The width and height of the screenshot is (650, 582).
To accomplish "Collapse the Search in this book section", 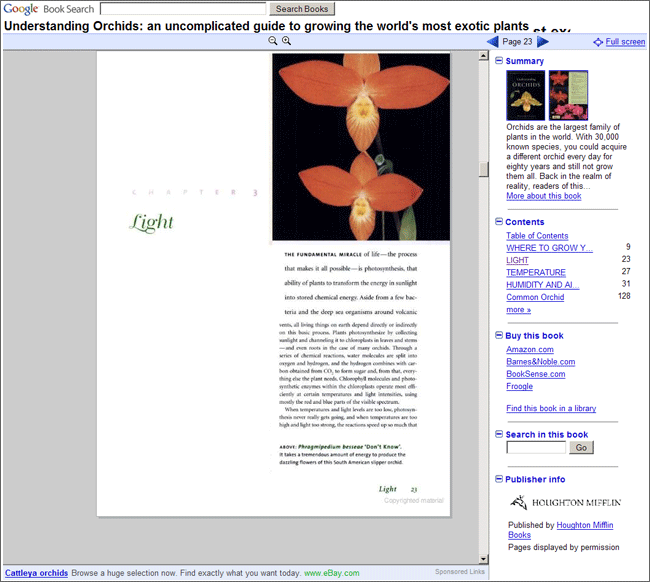I will tap(499, 434).
